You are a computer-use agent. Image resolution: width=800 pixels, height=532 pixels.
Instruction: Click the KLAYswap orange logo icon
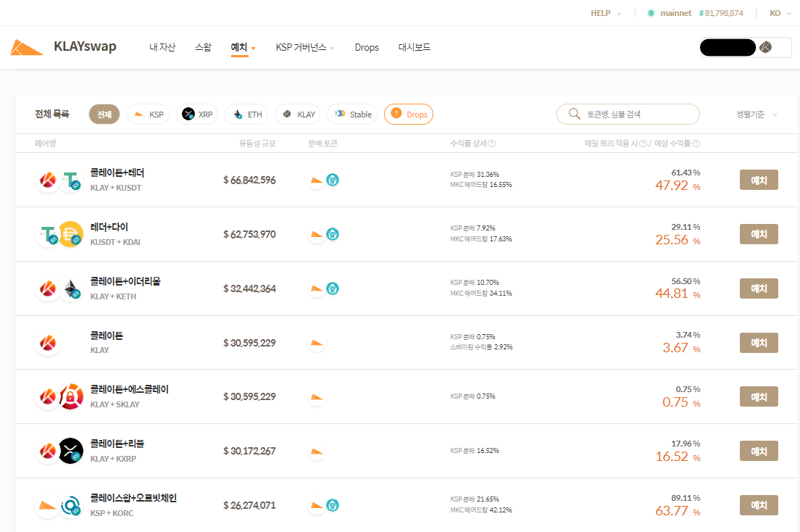[27, 48]
